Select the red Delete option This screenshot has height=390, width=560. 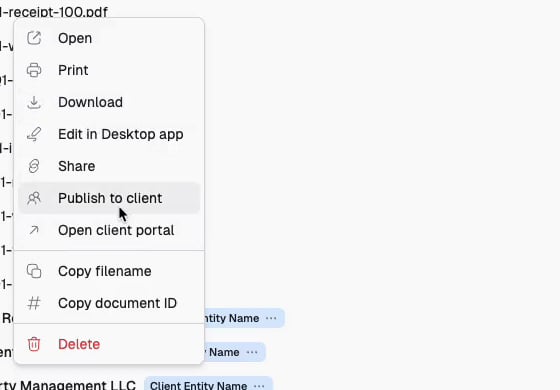(x=109, y=344)
